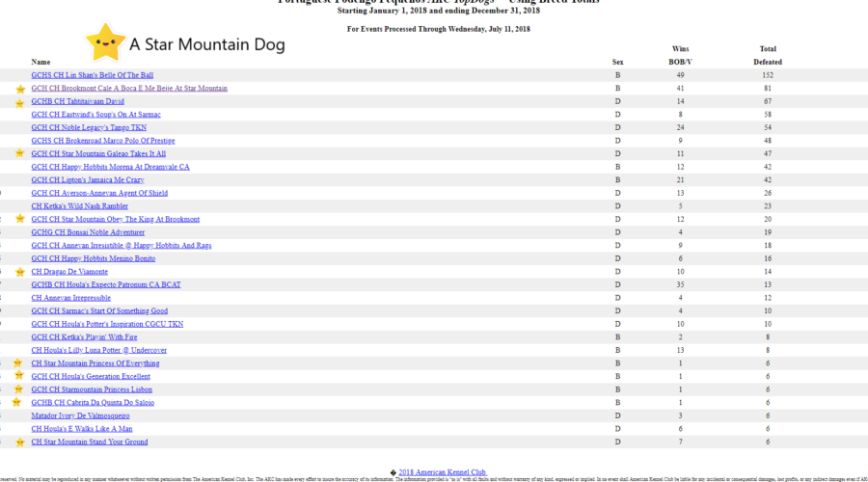Open Ketka's Playin' With Fire link
This screenshot has height=482, width=868.
click(84, 337)
